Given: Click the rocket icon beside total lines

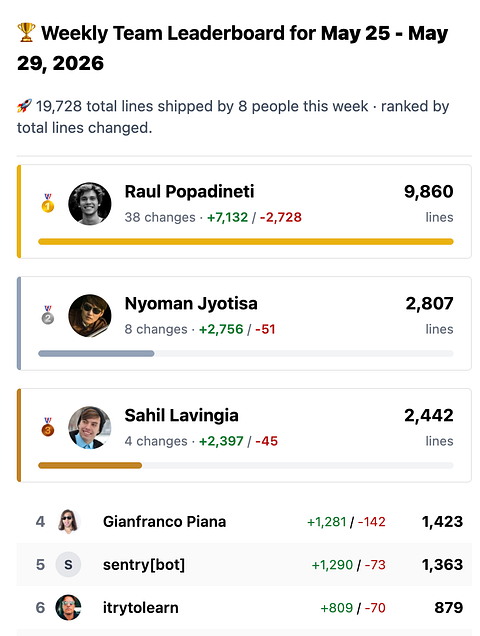Looking at the screenshot, I should [24, 106].
